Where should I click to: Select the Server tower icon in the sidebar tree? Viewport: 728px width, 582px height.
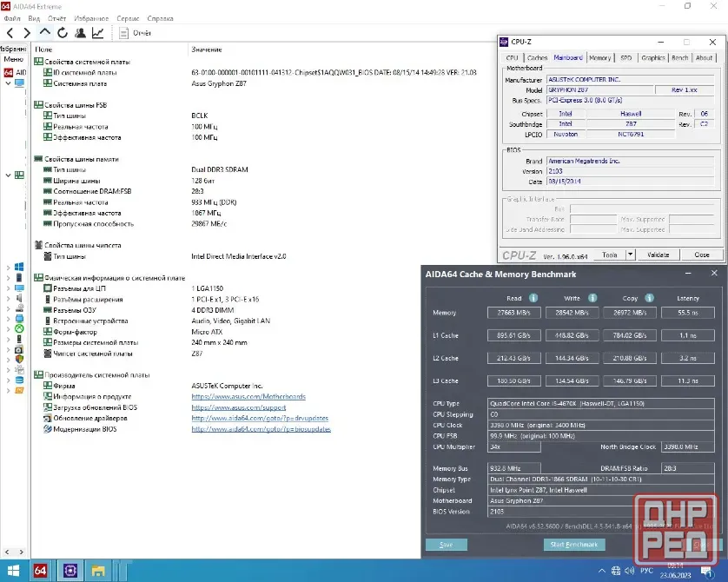tap(19, 278)
